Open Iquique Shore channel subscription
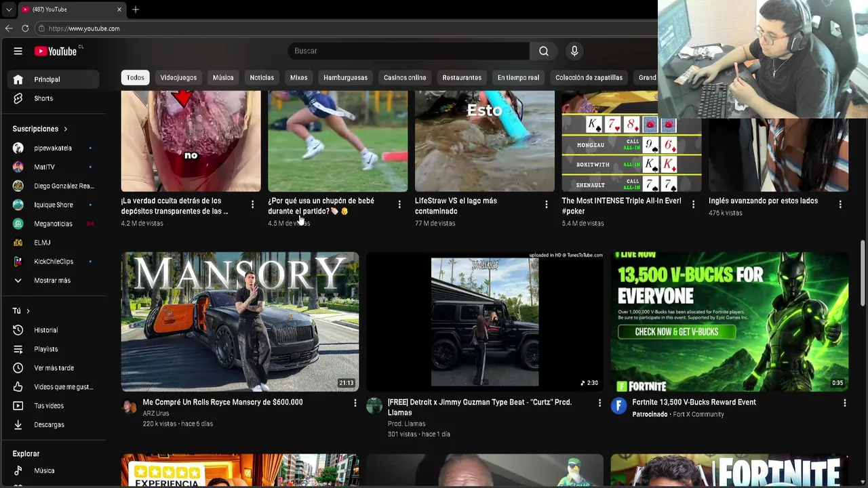The height and width of the screenshot is (488, 868). coord(53,205)
